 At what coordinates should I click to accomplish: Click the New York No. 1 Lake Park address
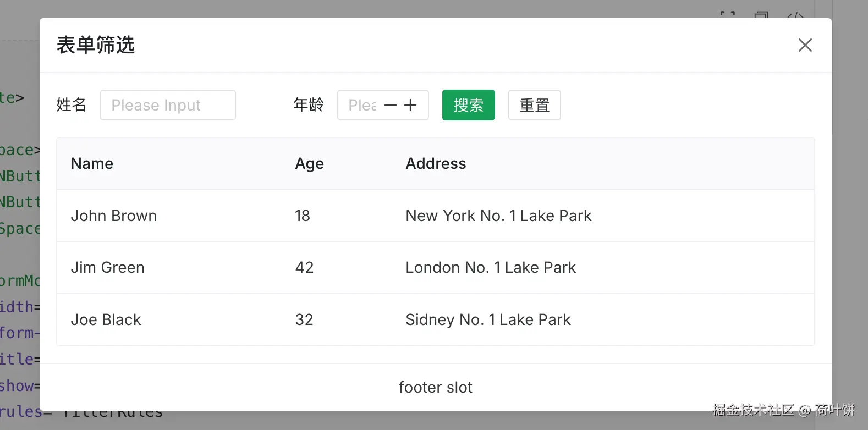click(x=498, y=216)
